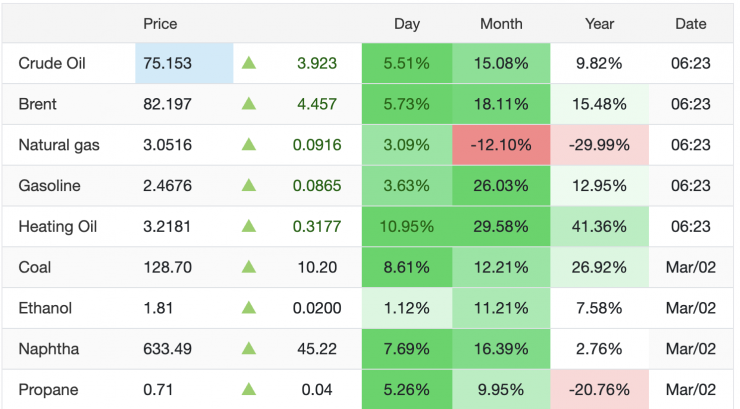Click the Price column header
740x409 pixels.
coord(160,23)
